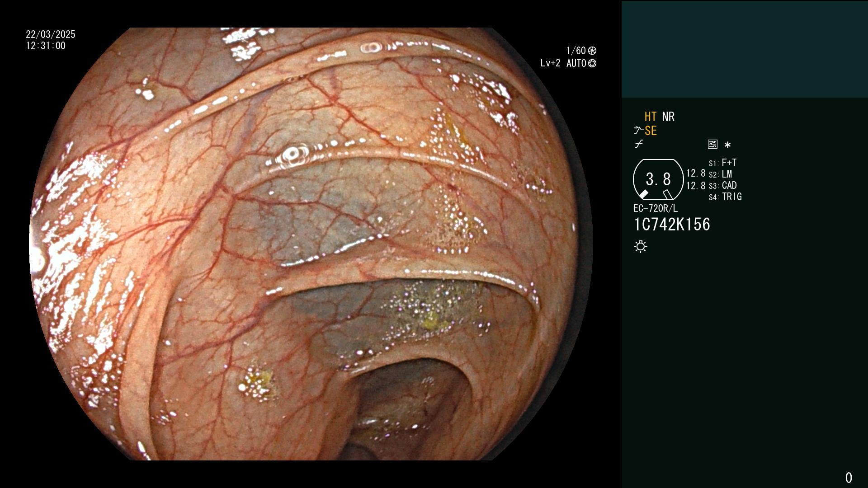The height and width of the screenshot is (488, 868).
Task: Click the iris icon next to AUTO
Action: (592, 63)
